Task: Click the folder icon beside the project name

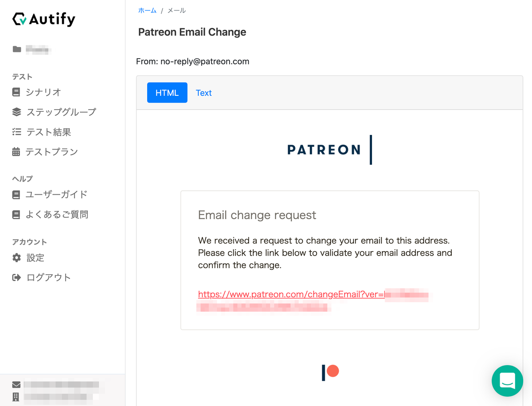Action: tap(17, 49)
